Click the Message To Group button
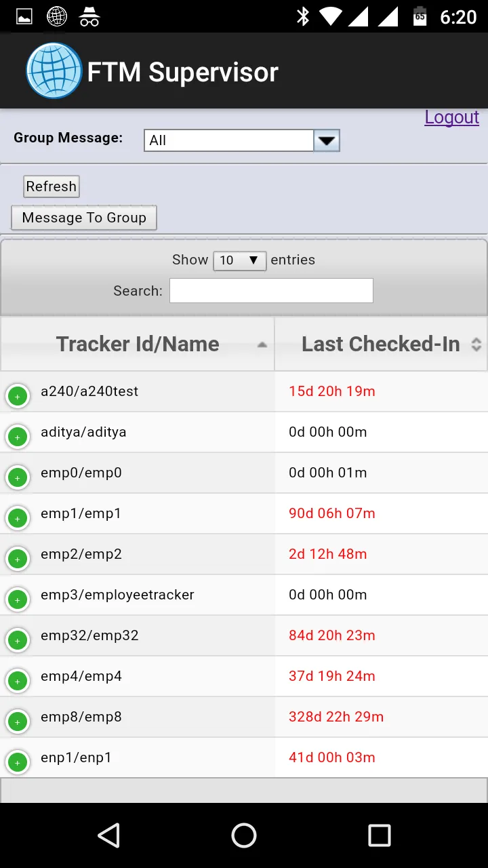 (x=84, y=218)
